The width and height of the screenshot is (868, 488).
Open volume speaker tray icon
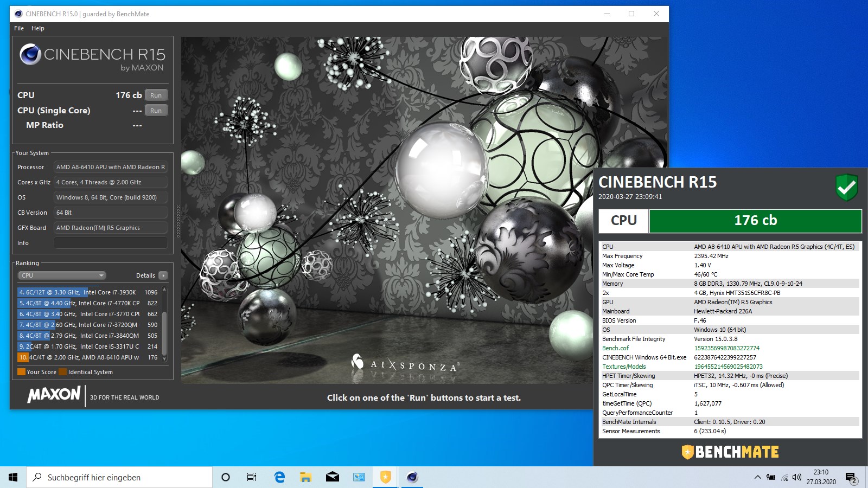(797, 477)
